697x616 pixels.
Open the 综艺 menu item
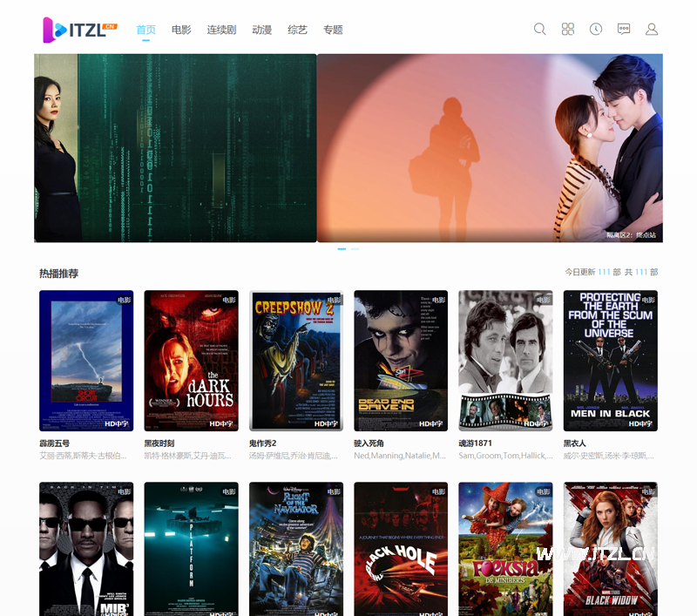(298, 30)
